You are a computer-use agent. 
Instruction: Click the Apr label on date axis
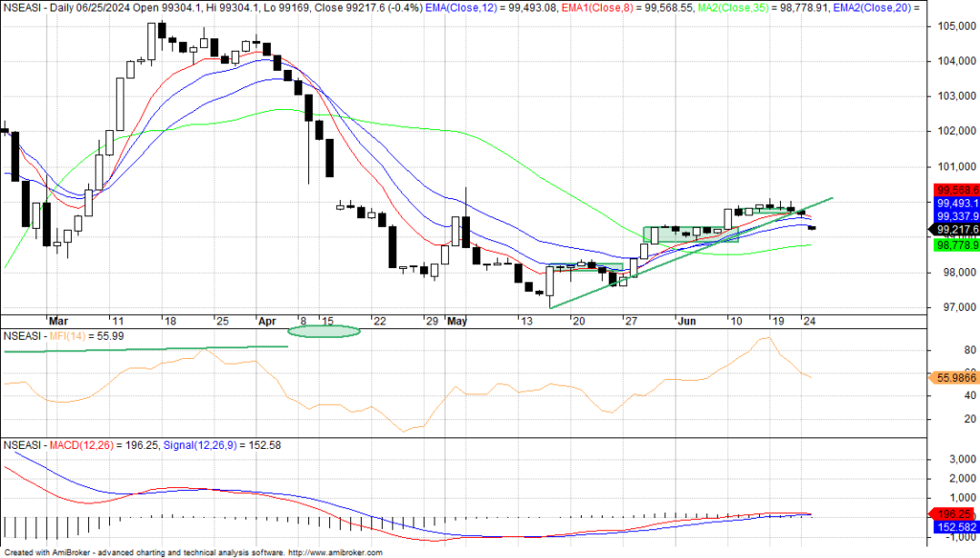coord(265,320)
